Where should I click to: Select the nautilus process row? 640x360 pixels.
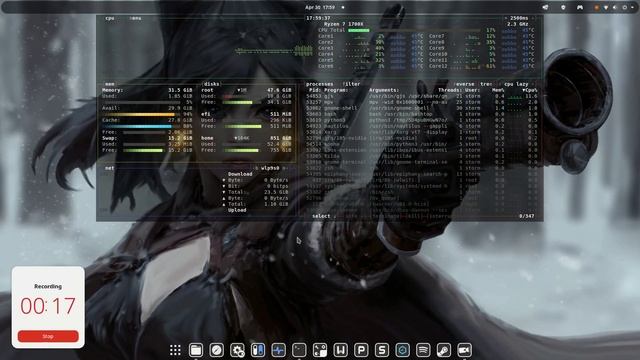(422, 126)
